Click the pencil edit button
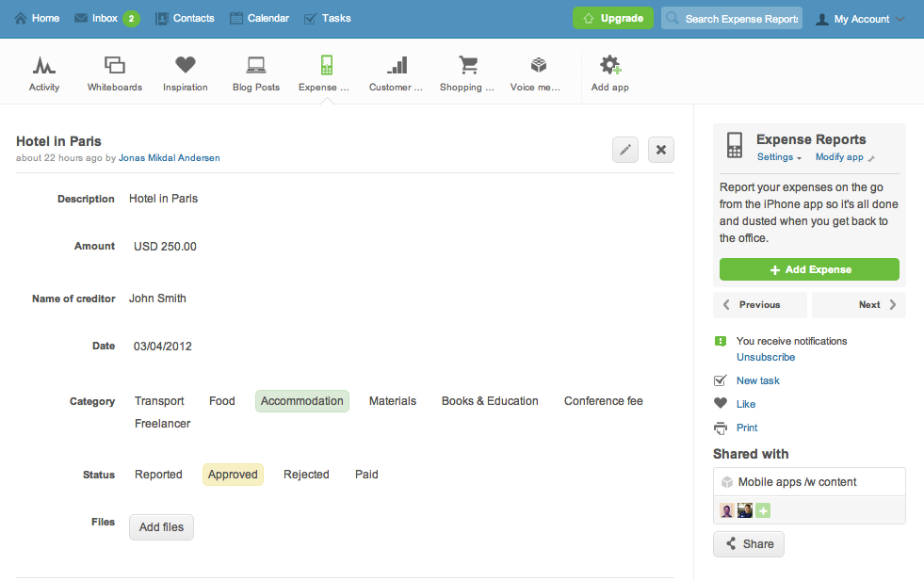This screenshot has height=581, width=924. click(625, 150)
